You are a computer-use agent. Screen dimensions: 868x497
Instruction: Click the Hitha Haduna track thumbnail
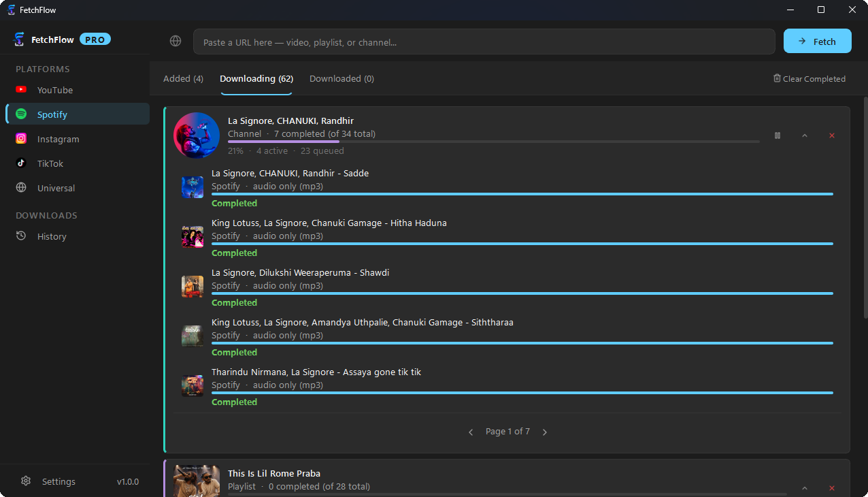point(193,237)
